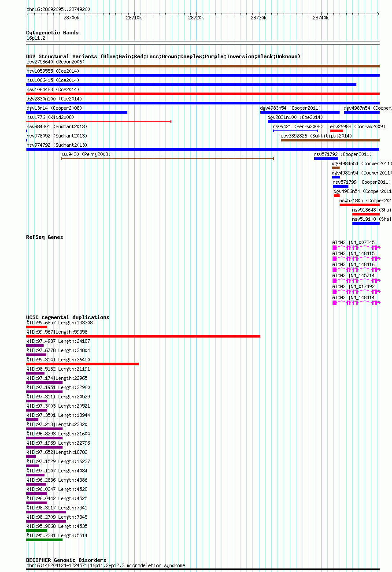Click UCSC segmental duplications track heading
Screen dimensions: 392x572
coord(68,317)
